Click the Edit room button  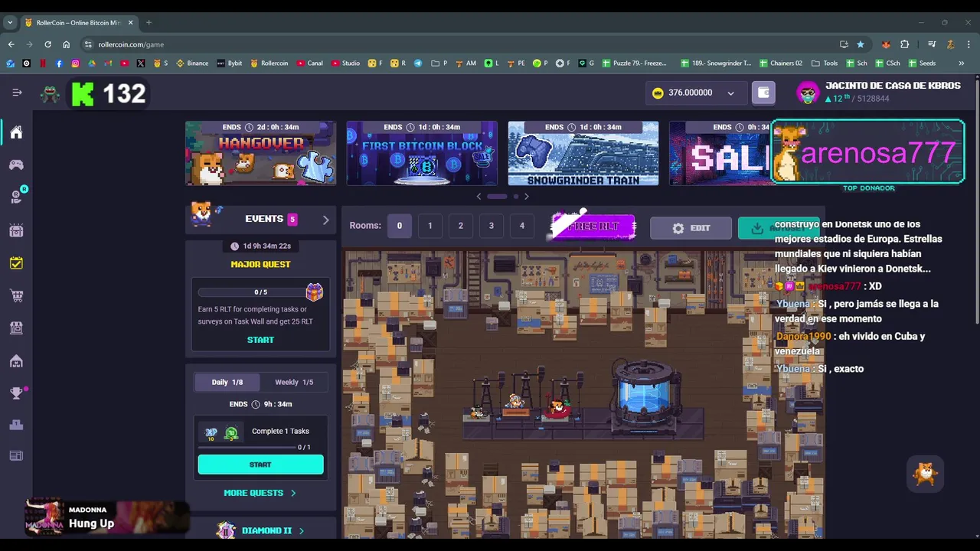tap(691, 228)
